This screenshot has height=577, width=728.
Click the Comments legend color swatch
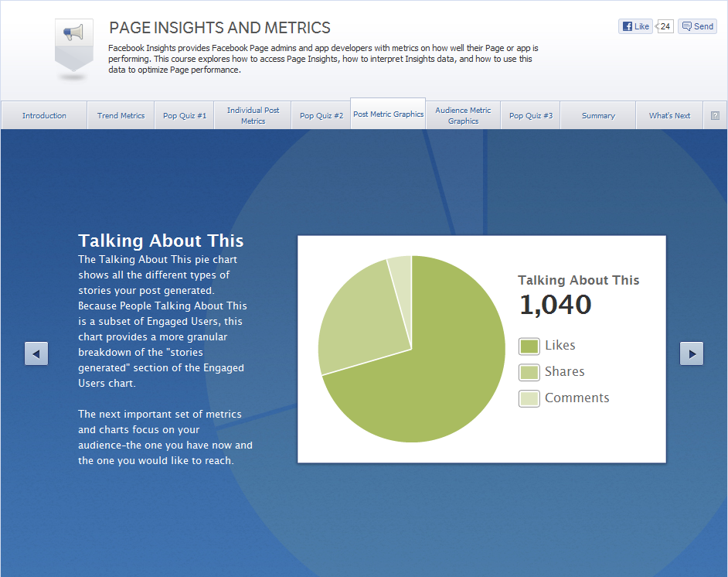pyautogui.click(x=529, y=398)
